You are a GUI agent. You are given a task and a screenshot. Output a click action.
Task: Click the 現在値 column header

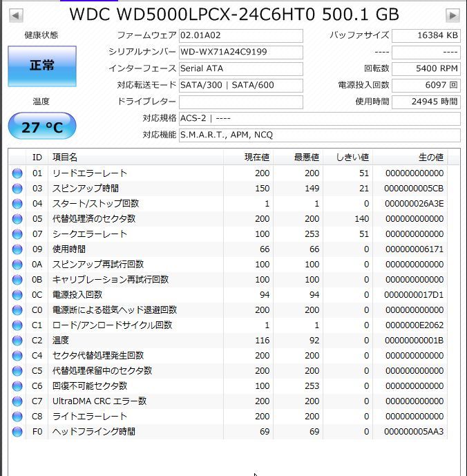coord(249,158)
